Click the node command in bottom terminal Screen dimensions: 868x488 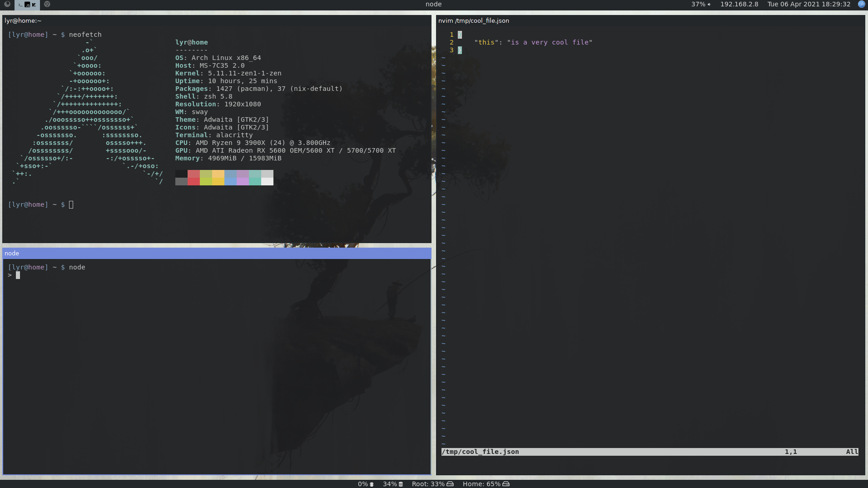77,267
